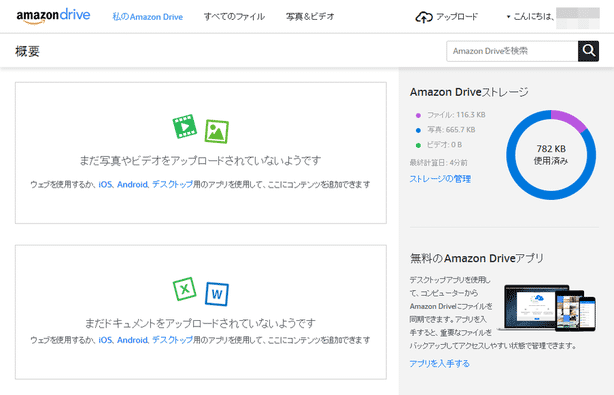Click the green ビデオ legend dot

418,145
